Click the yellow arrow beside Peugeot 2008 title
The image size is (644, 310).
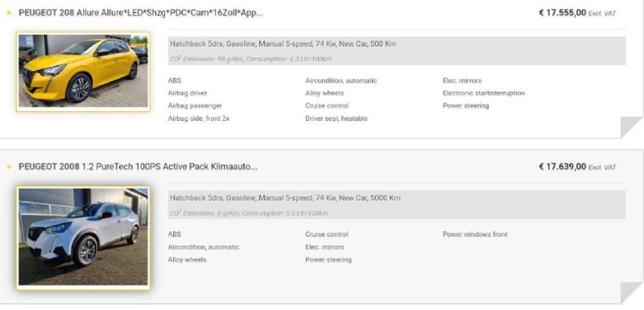(9, 167)
